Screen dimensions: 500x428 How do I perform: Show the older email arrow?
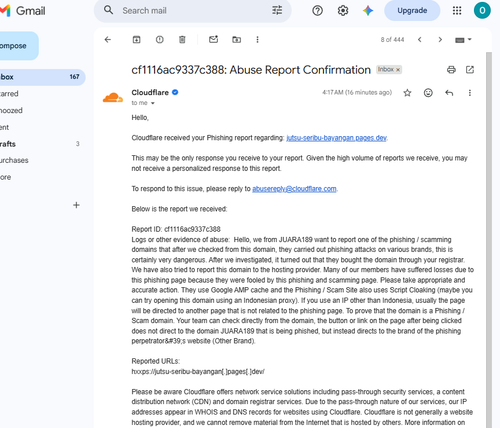coord(440,40)
